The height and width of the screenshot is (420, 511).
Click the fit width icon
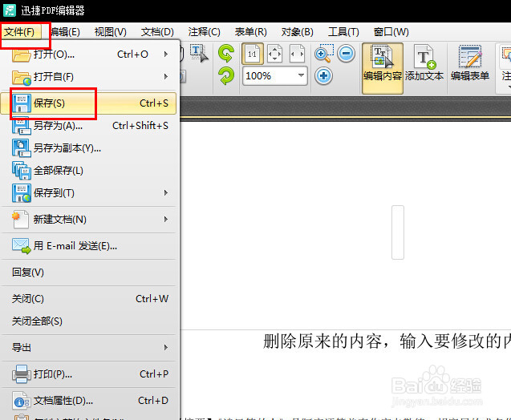tap(297, 54)
